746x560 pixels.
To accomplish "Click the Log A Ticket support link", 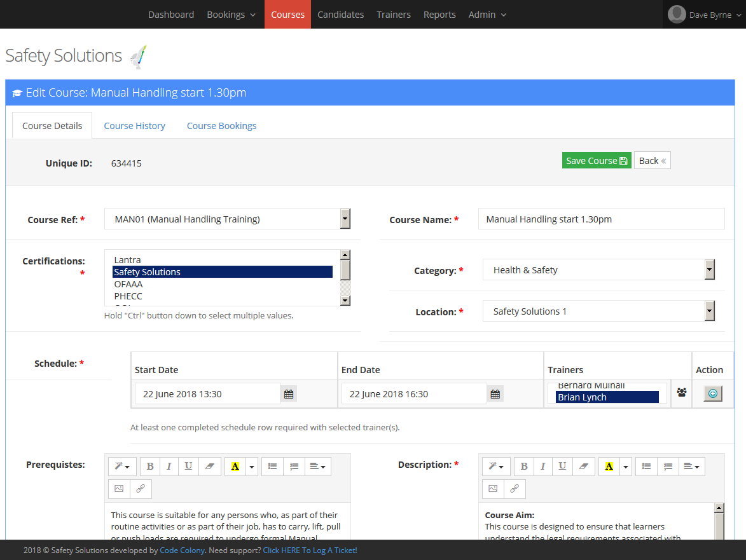I will pyautogui.click(x=310, y=550).
